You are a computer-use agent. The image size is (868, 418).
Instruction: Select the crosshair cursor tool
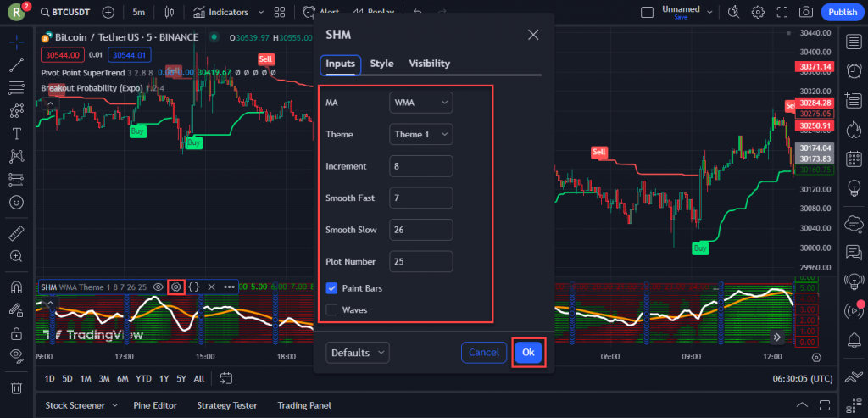coord(17,42)
